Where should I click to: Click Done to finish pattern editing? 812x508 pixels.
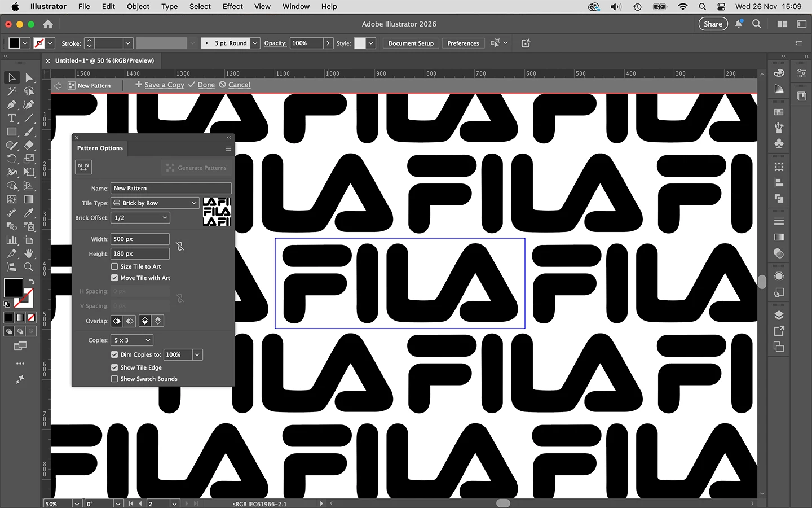tap(206, 85)
